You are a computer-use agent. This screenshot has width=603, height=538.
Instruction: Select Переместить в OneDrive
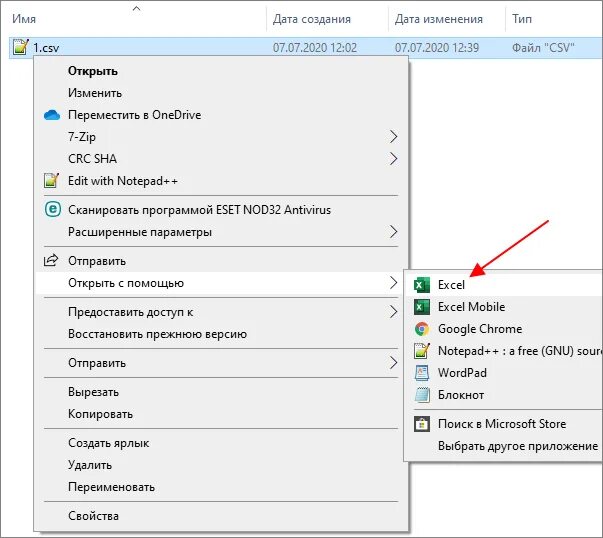pyautogui.click(x=221, y=115)
